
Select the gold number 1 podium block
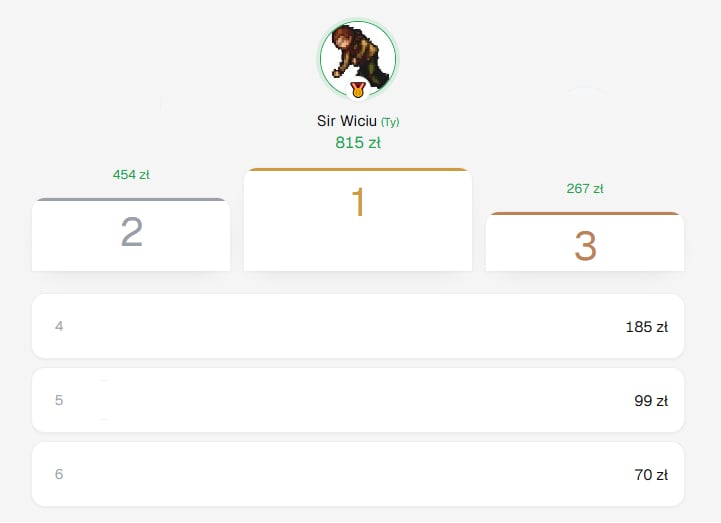tap(358, 220)
